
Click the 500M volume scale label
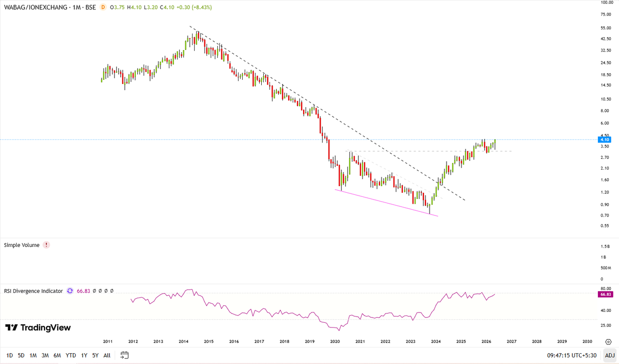(x=606, y=268)
